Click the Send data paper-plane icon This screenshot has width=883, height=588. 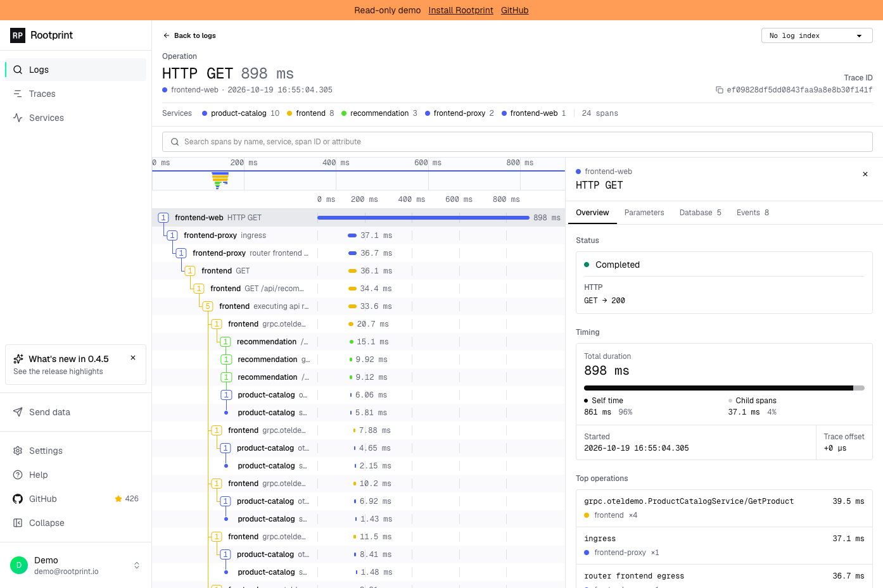point(18,412)
